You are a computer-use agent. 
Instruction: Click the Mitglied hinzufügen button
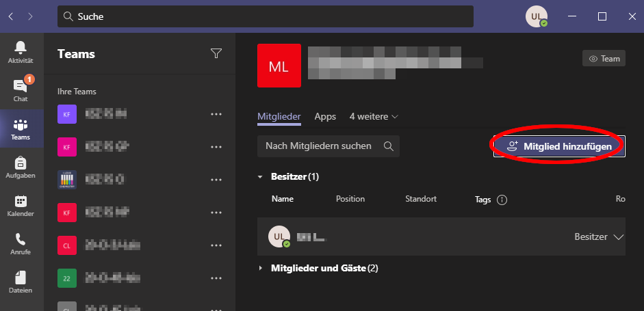(x=559, y=146)
